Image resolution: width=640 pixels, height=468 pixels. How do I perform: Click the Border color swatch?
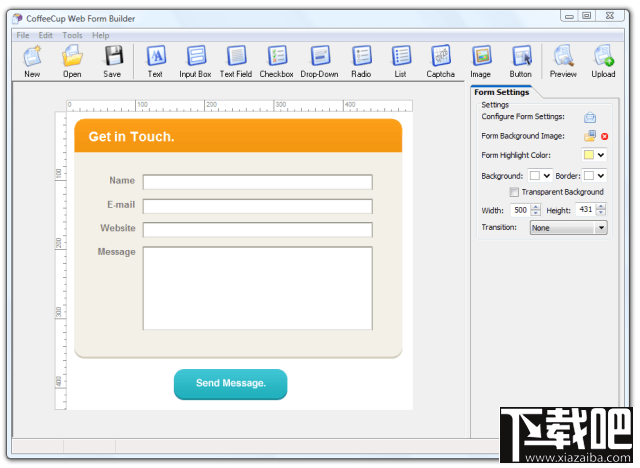pyautogui.click(x=589, y=176)
